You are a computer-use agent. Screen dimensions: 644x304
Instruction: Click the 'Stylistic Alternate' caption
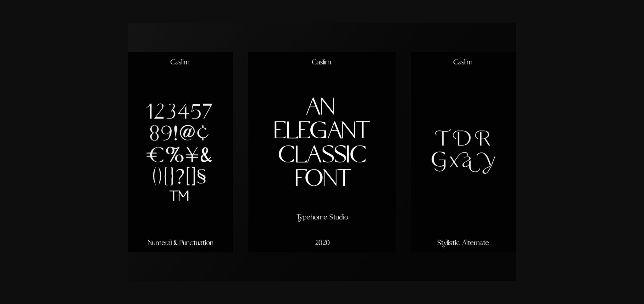coord(463,243)
